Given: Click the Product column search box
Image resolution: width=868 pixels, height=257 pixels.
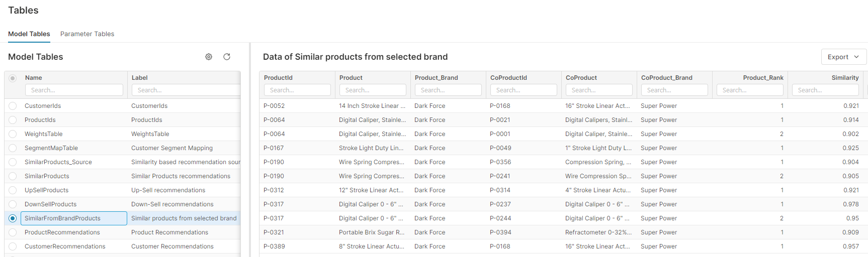Looking at the screenshot, I should click(373, 90).
